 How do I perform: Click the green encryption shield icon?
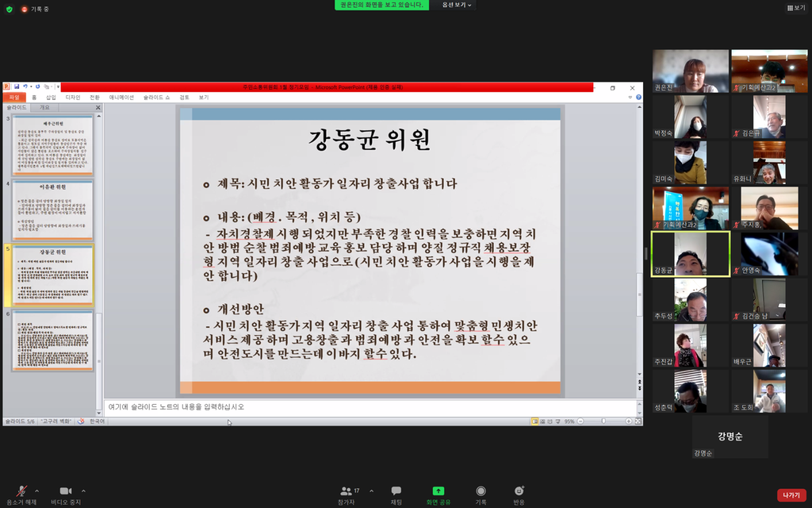(x=10, y=10)
